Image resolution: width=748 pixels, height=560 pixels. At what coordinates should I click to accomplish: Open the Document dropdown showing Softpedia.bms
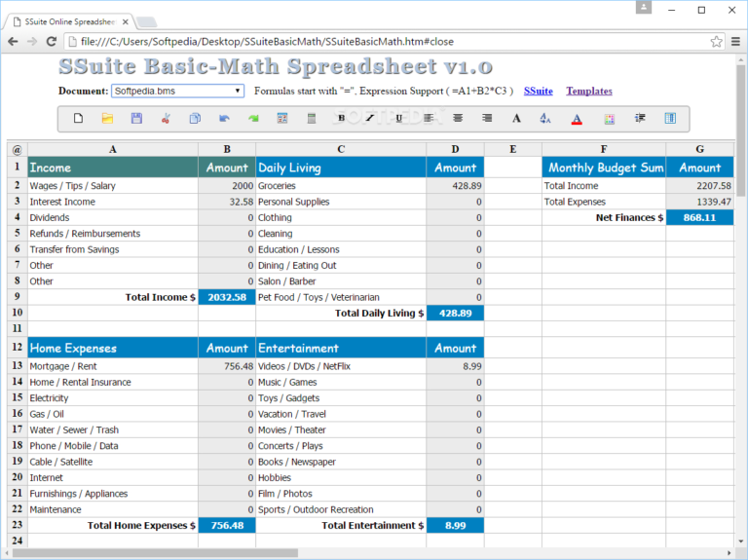(x=178, y=92)
